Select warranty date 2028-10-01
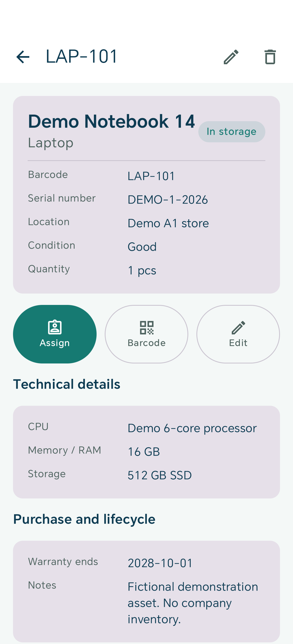This screenshot has width=293, height=644. [160, 563]
